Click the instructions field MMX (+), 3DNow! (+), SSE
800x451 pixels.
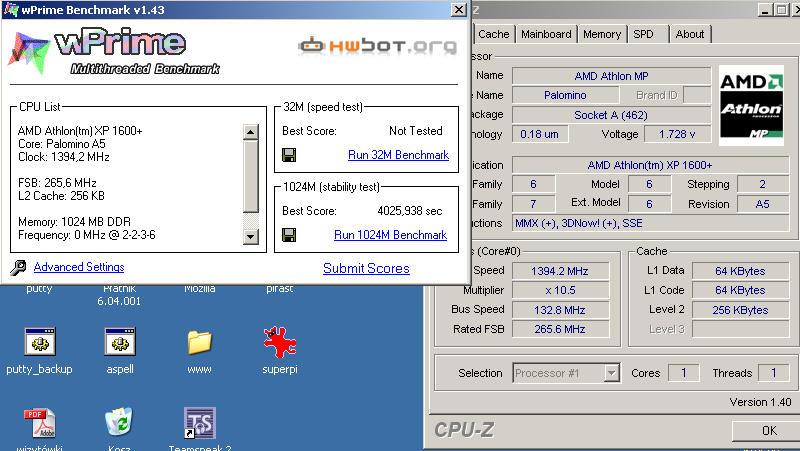pyautogui.click(x=651, y=223)
